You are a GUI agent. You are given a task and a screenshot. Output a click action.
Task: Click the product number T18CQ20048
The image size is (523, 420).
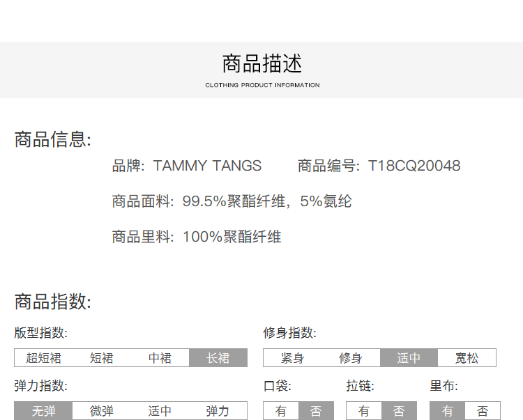point(414,166)
